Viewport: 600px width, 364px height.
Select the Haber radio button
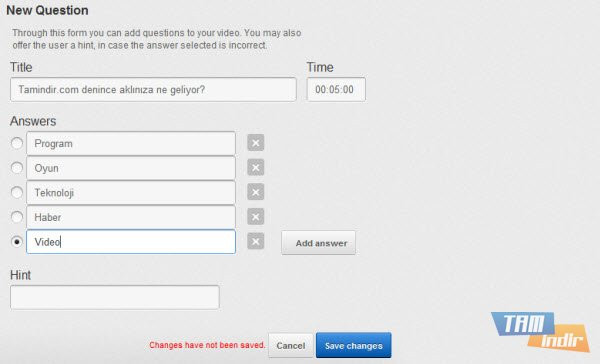pyautogui.click(x=17, y=217)
